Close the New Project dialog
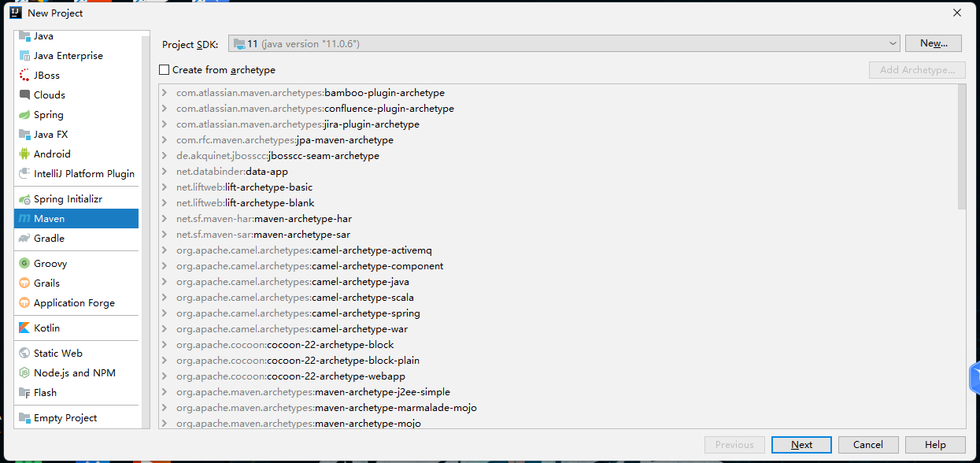The image size is (980, 463). point(957,13)
